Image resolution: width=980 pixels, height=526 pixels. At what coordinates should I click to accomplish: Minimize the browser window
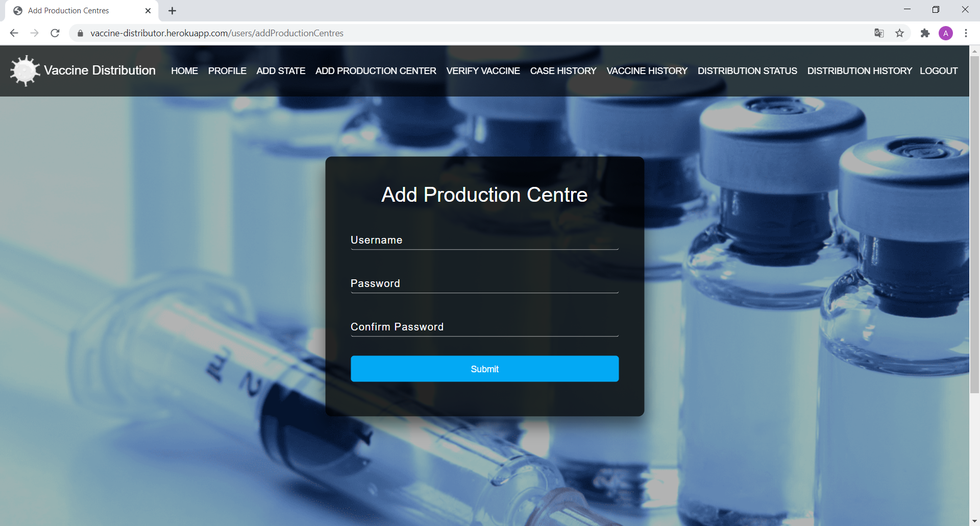[907, 10]
